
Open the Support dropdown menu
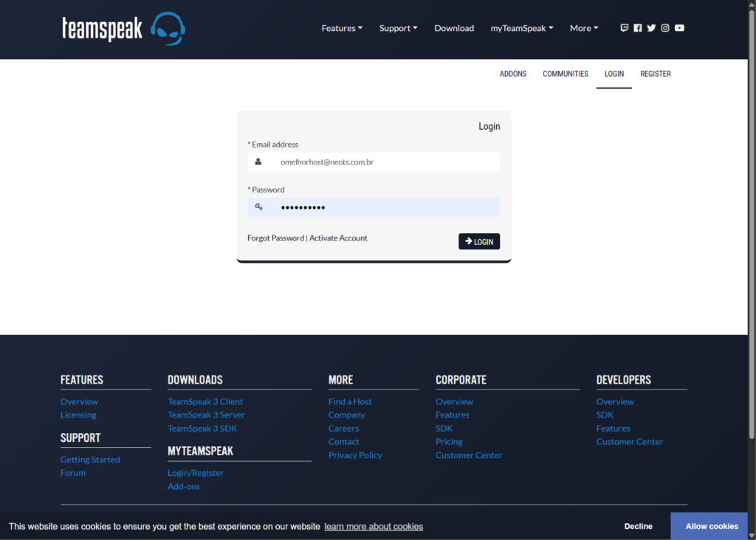[x=398, y=28]
